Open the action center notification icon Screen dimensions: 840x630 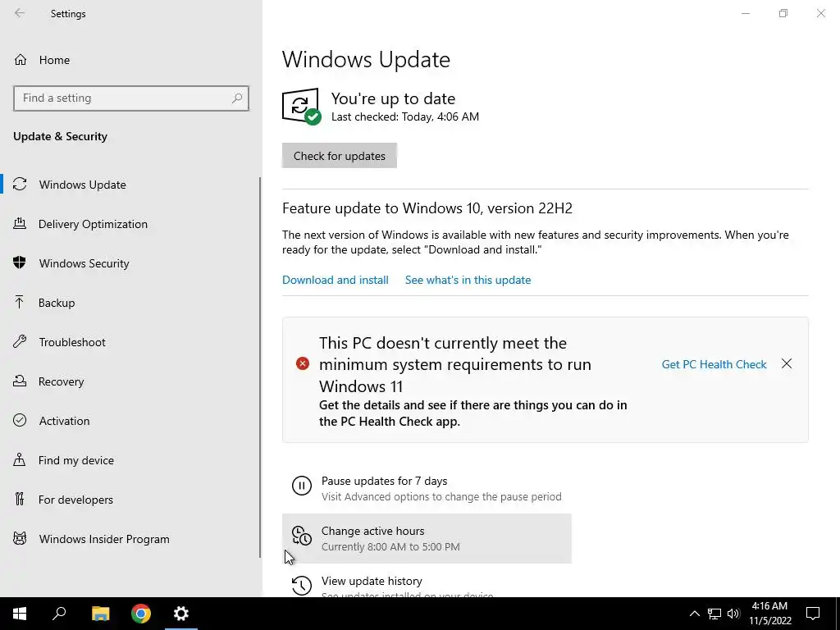click(813, 614)
